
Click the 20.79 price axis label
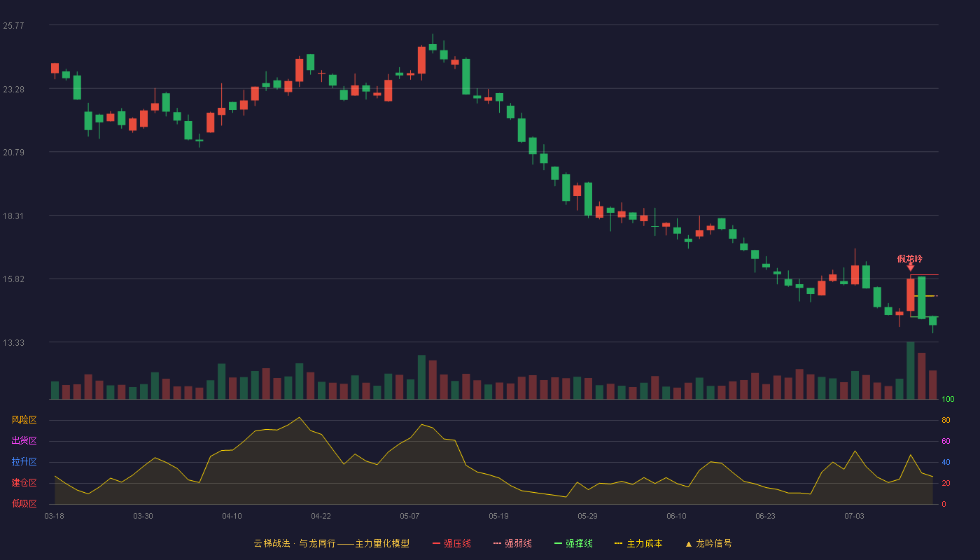click(x=13, y=153)
